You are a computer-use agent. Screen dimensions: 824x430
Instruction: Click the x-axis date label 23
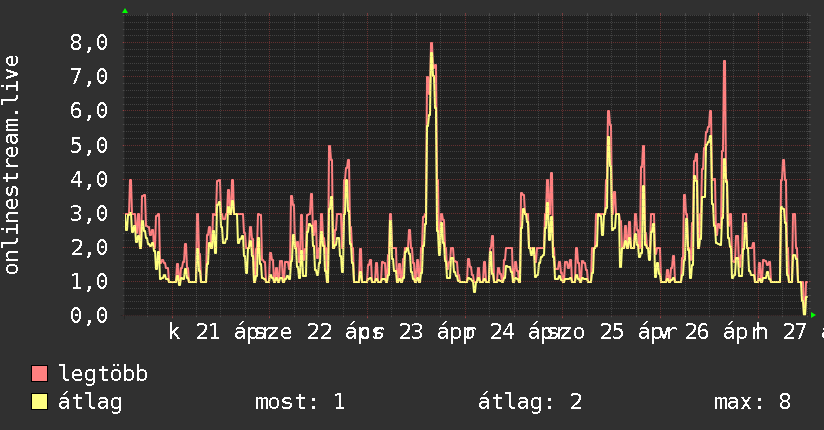(411, 332)
